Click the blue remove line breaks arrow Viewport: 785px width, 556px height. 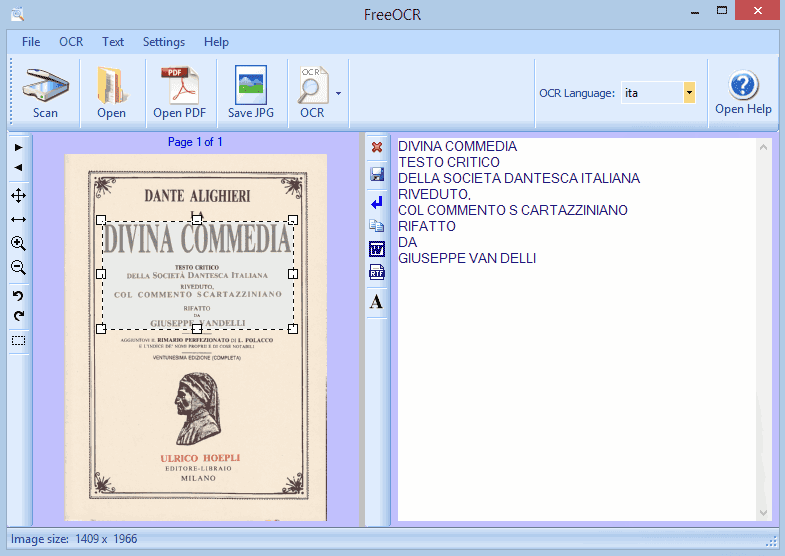pyautogui.click(x=377, y=203)
